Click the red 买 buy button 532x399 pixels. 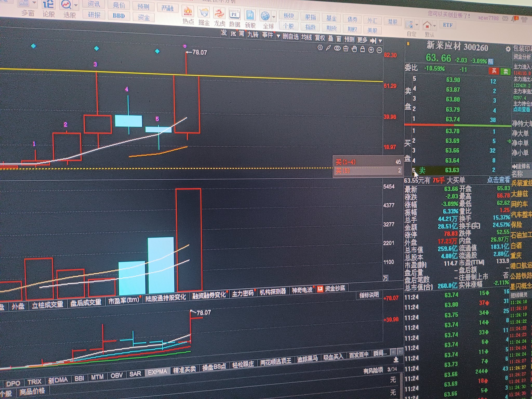tap(494, 71)
